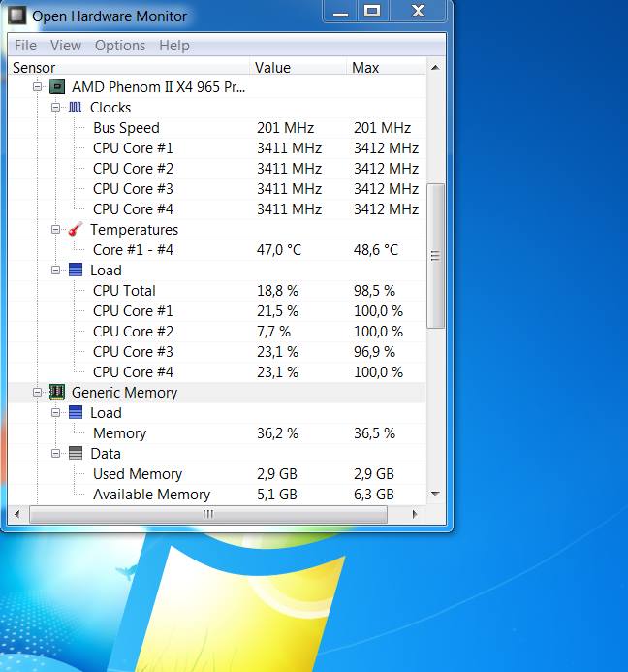Screen dimensions: 628x672
Task: Select the CPU Total load row
Action: click(217, 291)
